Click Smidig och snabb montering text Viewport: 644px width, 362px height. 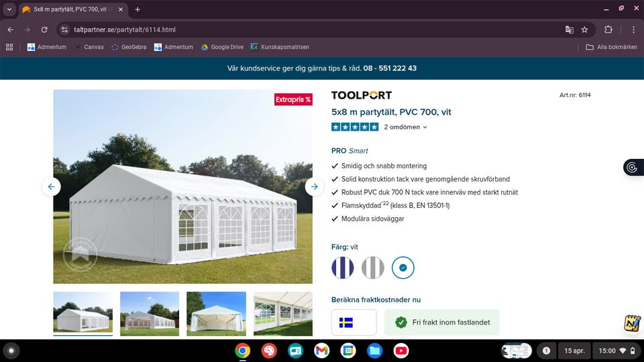coord(384,166)
